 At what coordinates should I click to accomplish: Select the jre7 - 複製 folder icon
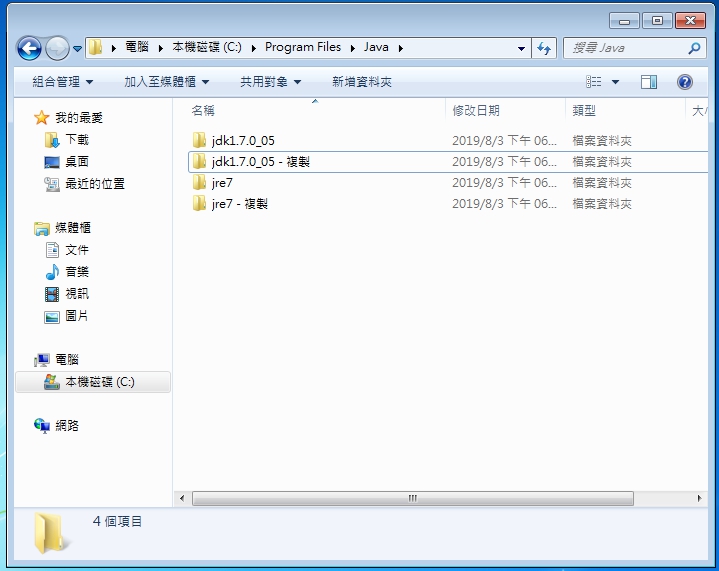199,203
